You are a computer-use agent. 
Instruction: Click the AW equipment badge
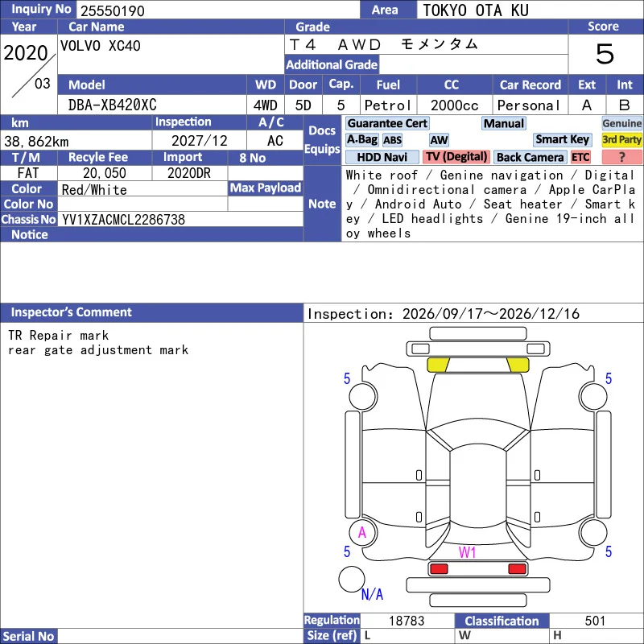(x=439, y=140)
